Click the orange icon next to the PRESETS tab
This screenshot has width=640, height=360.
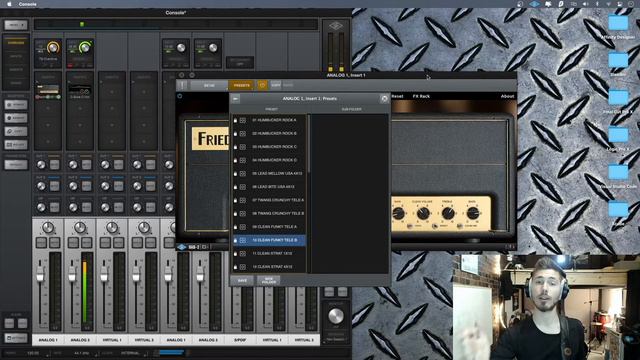tap(262, 85)
